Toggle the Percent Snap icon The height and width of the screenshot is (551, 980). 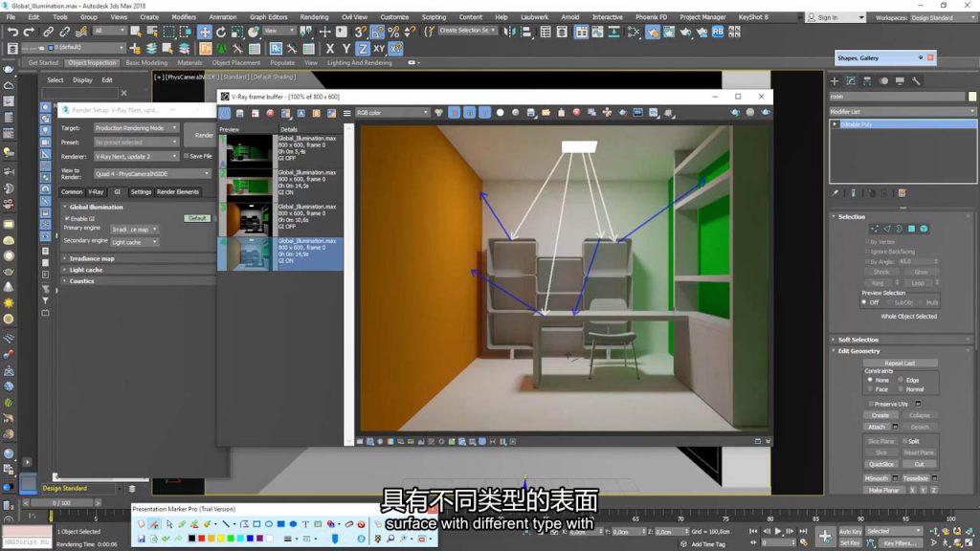point(393,32)
